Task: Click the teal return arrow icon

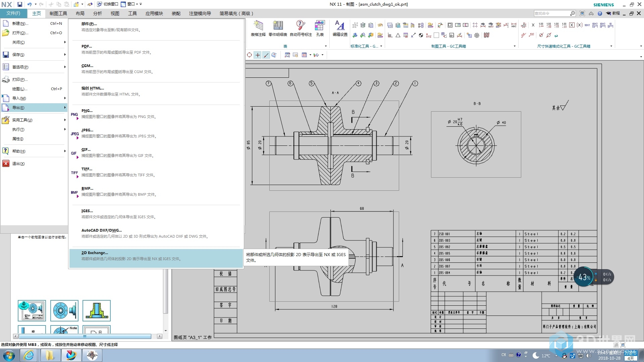Action: [556, 35]
